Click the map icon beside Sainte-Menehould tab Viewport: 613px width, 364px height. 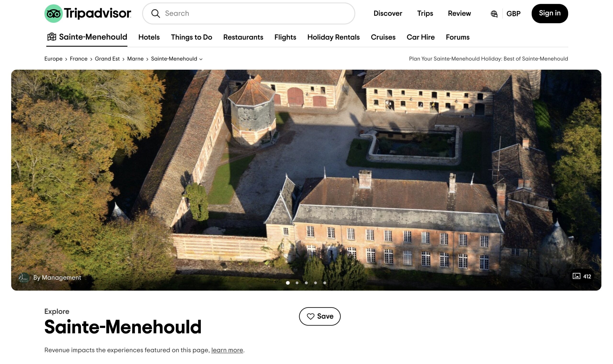(x=51, y=37)
